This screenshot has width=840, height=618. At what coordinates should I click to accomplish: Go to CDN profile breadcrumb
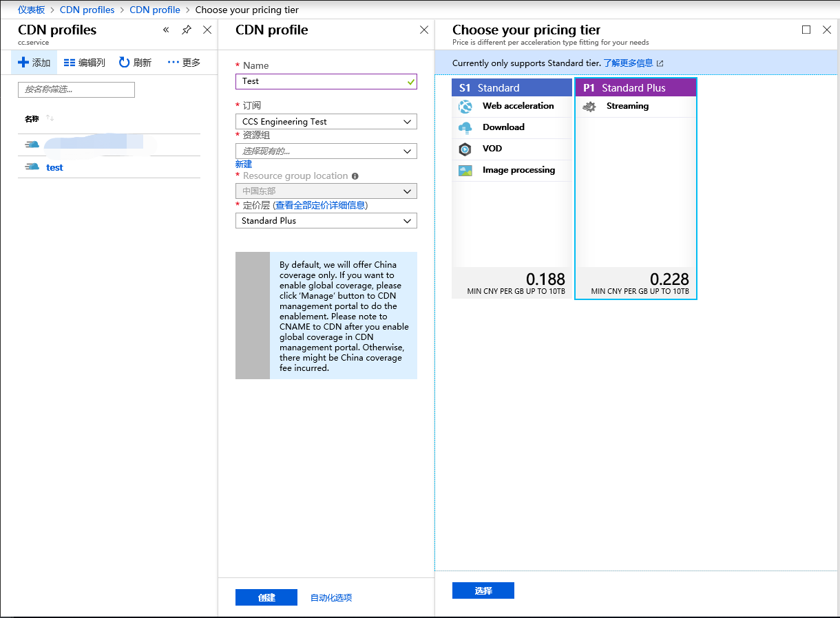pos(155,10)
